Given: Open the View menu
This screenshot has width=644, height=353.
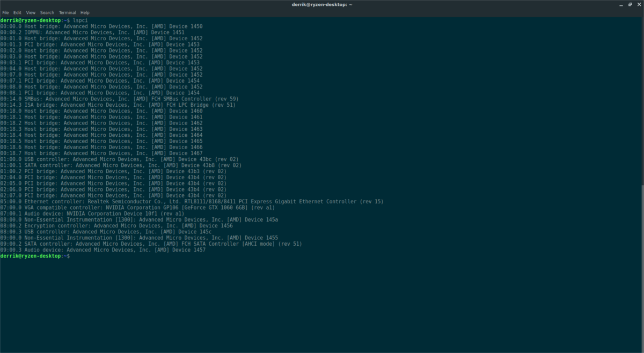Looking at the screenshot, I should pyautogui.click(x=31, y=12).
